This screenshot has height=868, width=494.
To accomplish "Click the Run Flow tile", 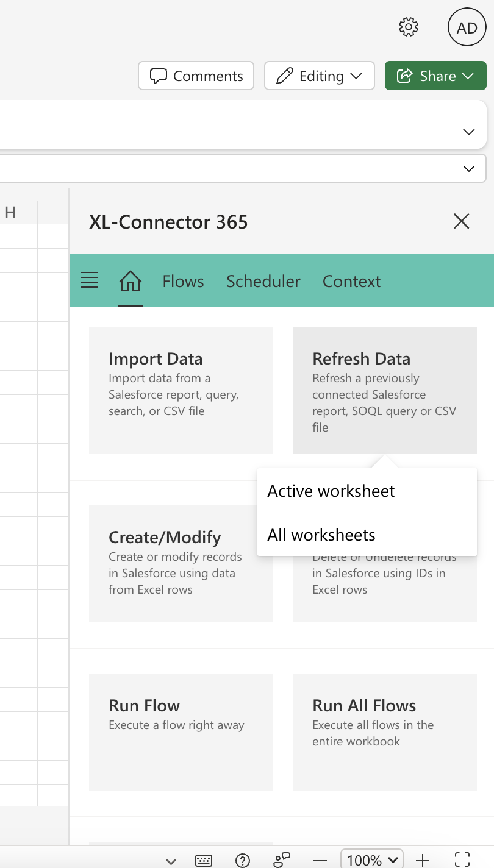I will coord(181,732).
